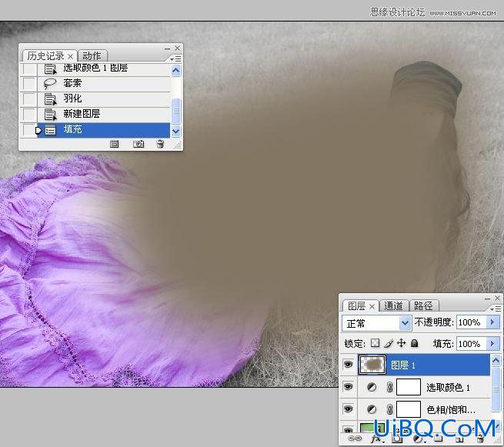Hide the 色相/饱和 adjustment layer

point(348,409)
